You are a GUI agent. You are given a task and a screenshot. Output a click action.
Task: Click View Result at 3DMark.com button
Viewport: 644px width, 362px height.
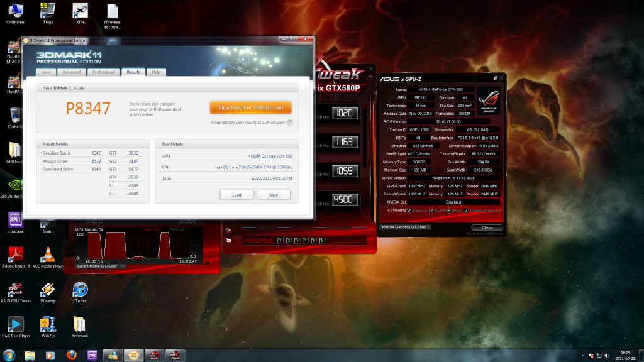pyautogui.click(x=250, y=108)
